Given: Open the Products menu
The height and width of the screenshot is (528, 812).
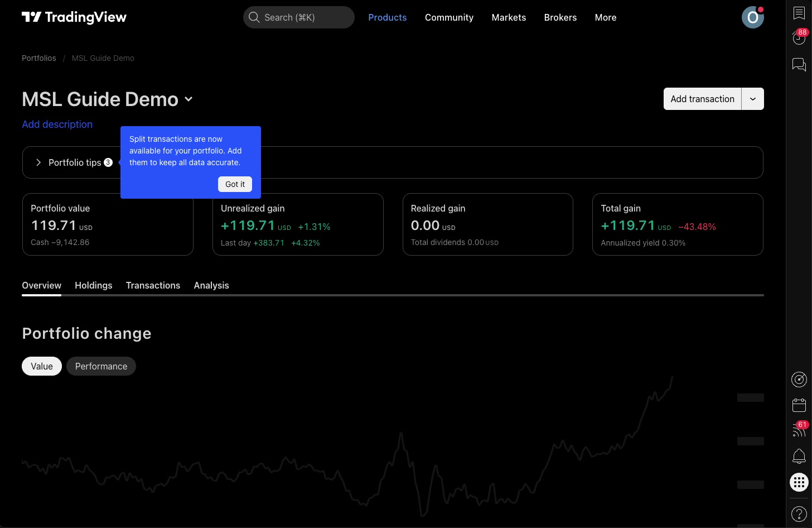Looking at the screenshot, I should 388,17.
